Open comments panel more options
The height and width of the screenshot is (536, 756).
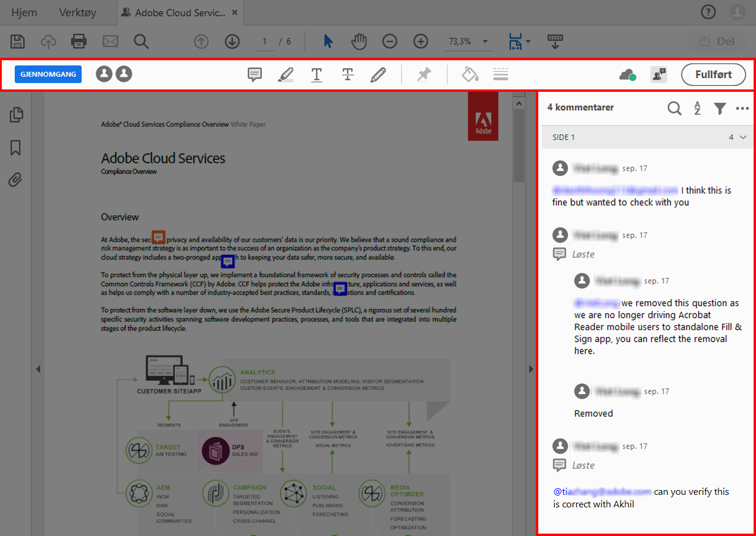(742, 109)
